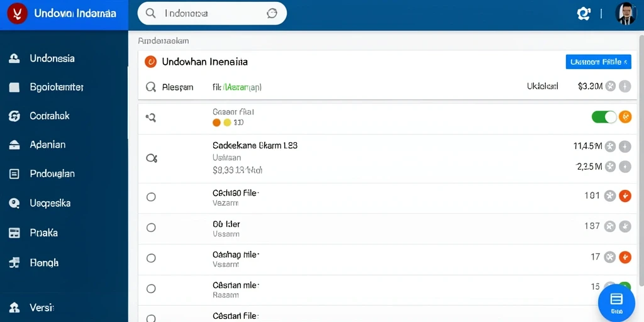Focus the top search input field
Image resolution: width=644 pixels, height=322 pixels.
click(212, 14)
